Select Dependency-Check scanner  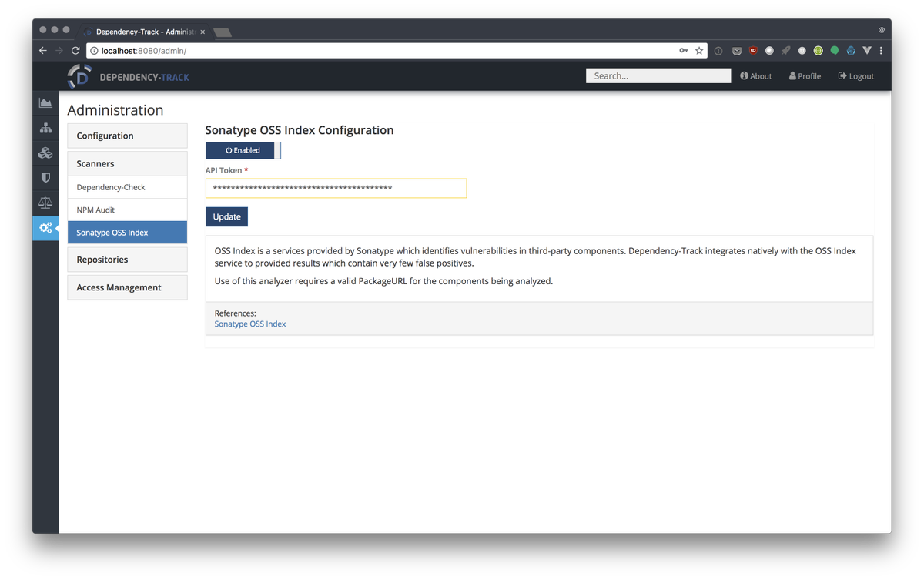click(x=127, y=187)
